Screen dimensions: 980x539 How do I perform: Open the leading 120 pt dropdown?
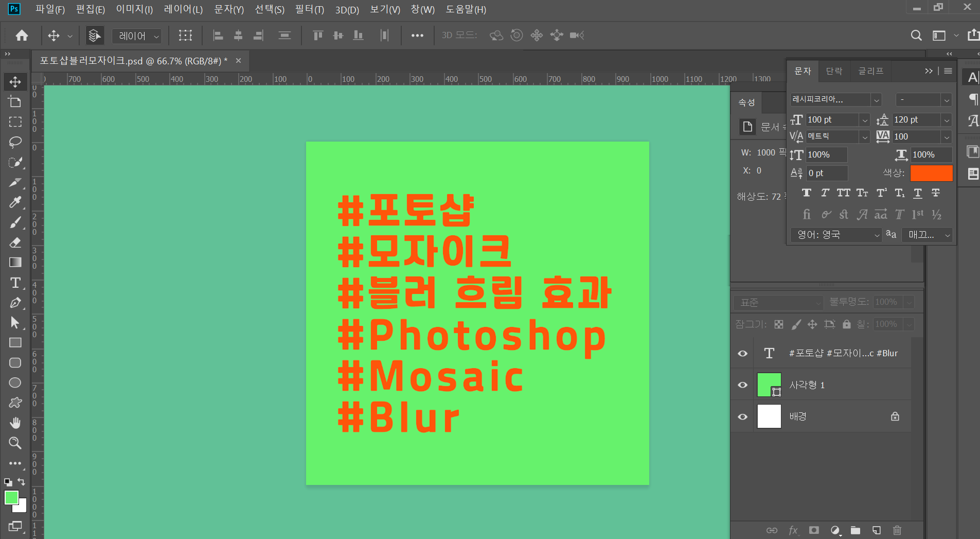[x=947, y=120]
